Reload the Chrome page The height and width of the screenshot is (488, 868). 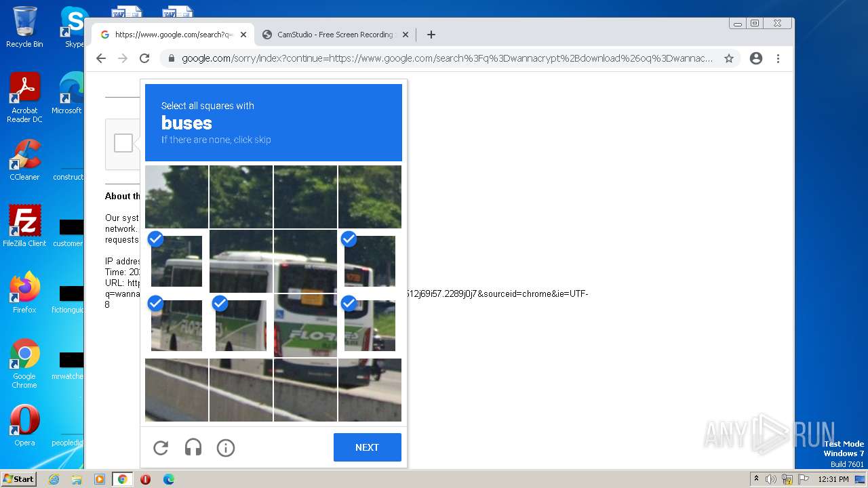pos(144,58)
